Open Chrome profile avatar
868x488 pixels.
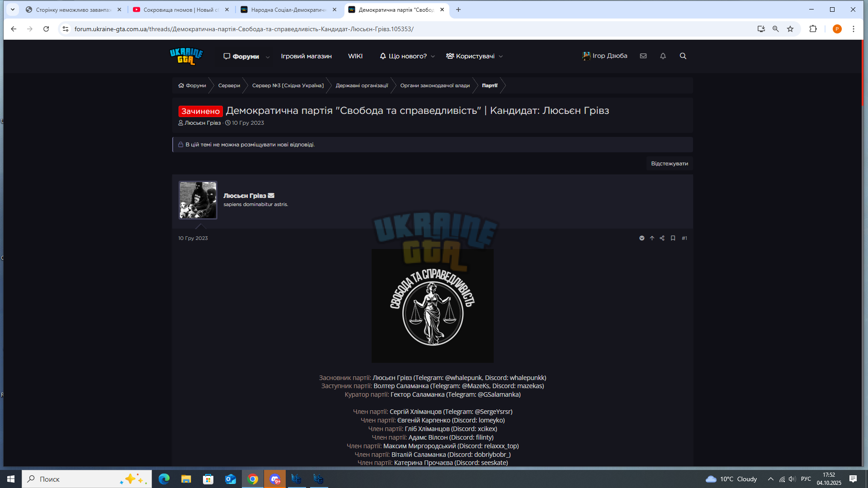837,29
